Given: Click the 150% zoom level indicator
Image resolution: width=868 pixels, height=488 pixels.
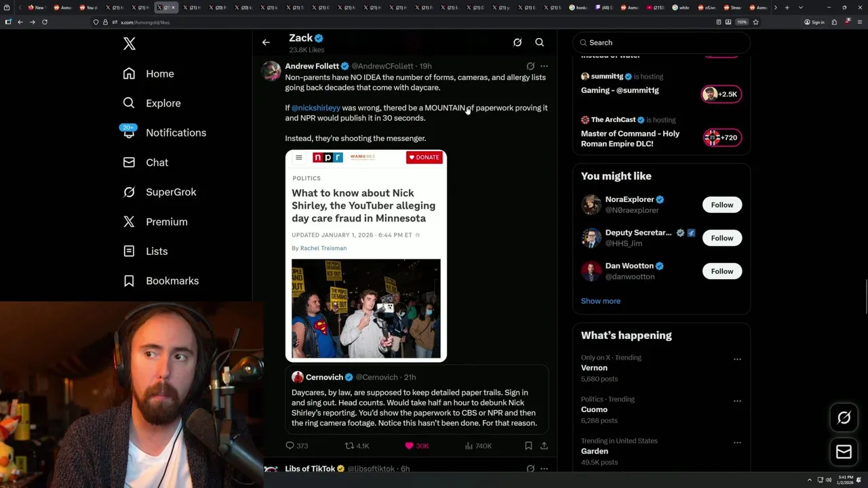Looking at the screenshot, I should (x=742, y=22).
